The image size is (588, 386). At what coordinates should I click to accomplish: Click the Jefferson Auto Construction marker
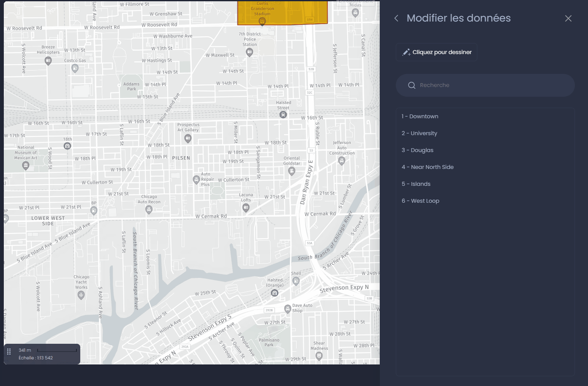click(342, 160)
